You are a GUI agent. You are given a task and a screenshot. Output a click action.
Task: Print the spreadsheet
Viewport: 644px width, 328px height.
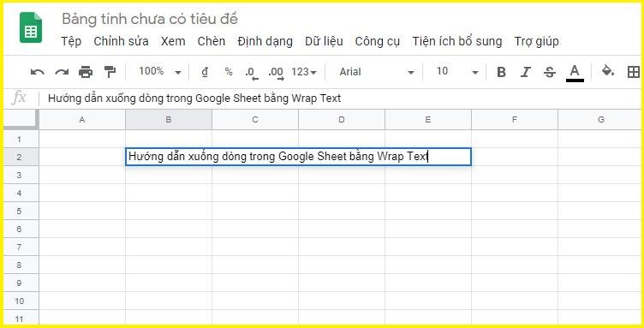86,72
